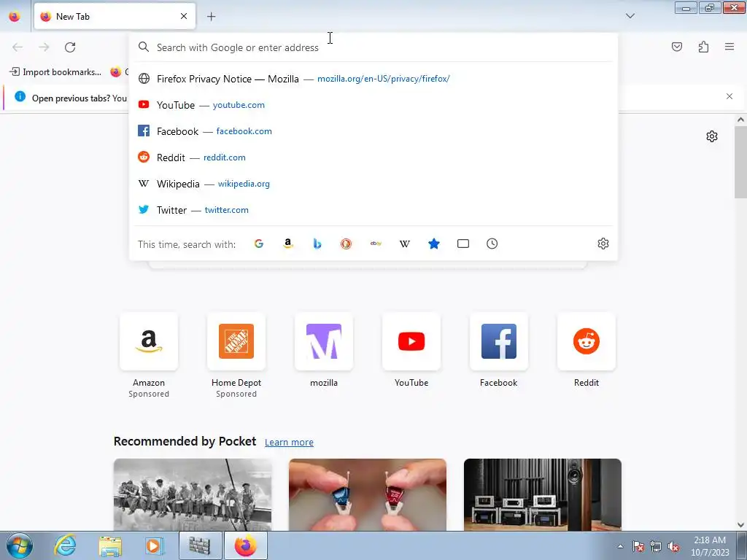Show hidden tray icons arrow
The image size is (747, 560).
(x=620, y=546)
